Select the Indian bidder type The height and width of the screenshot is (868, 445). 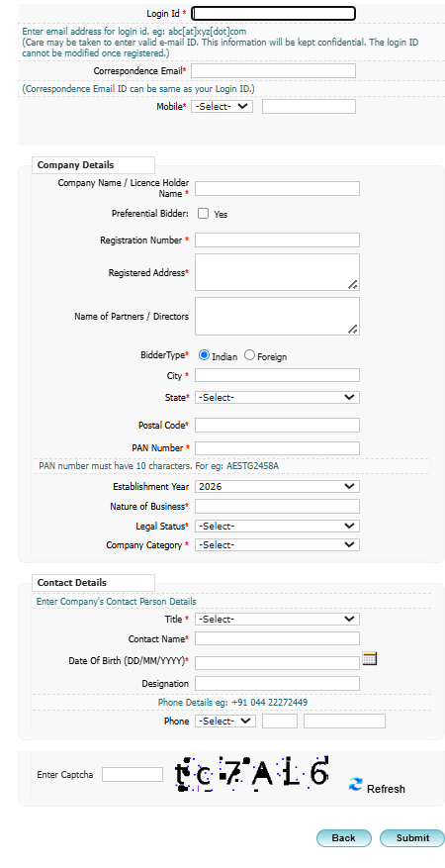click(205, 355)
